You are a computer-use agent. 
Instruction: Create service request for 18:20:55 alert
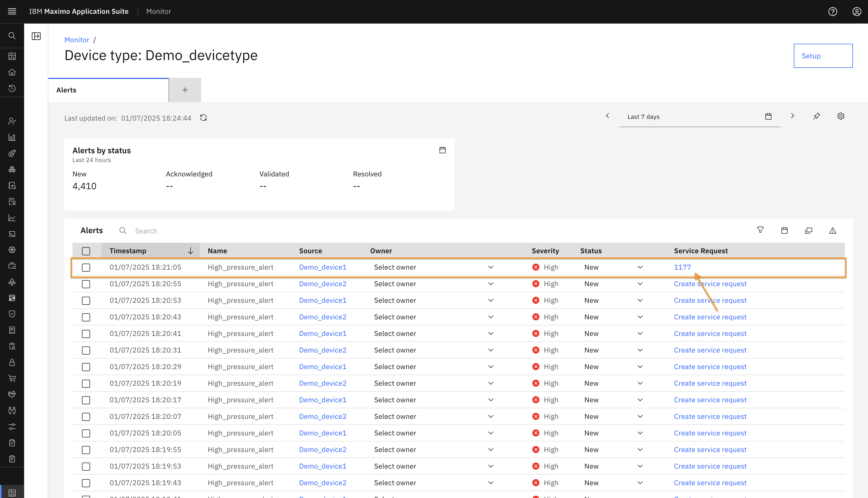(x=710, y=284)
